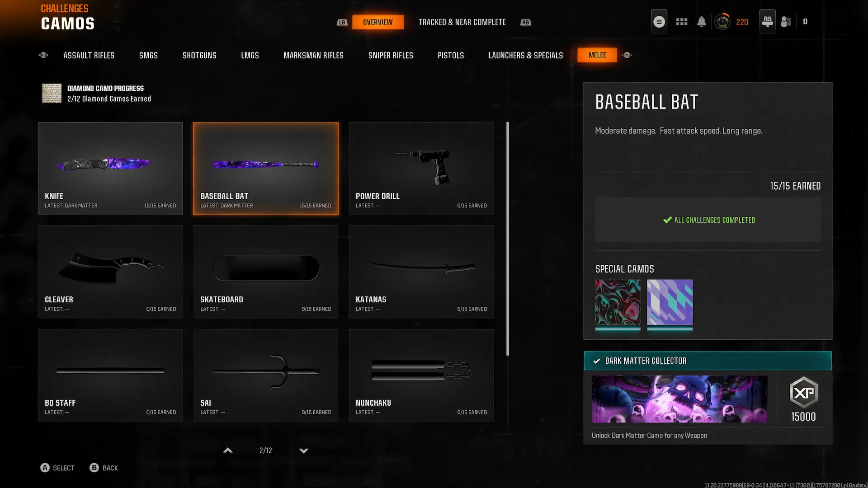Click the left category scroll icon
Screen dimensions: 868x488
(43, 55)
